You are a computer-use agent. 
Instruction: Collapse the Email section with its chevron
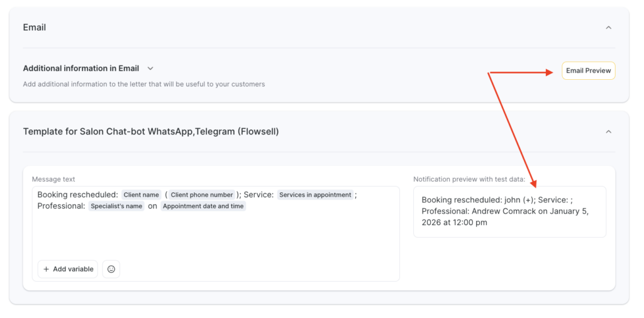coord(608,28)
